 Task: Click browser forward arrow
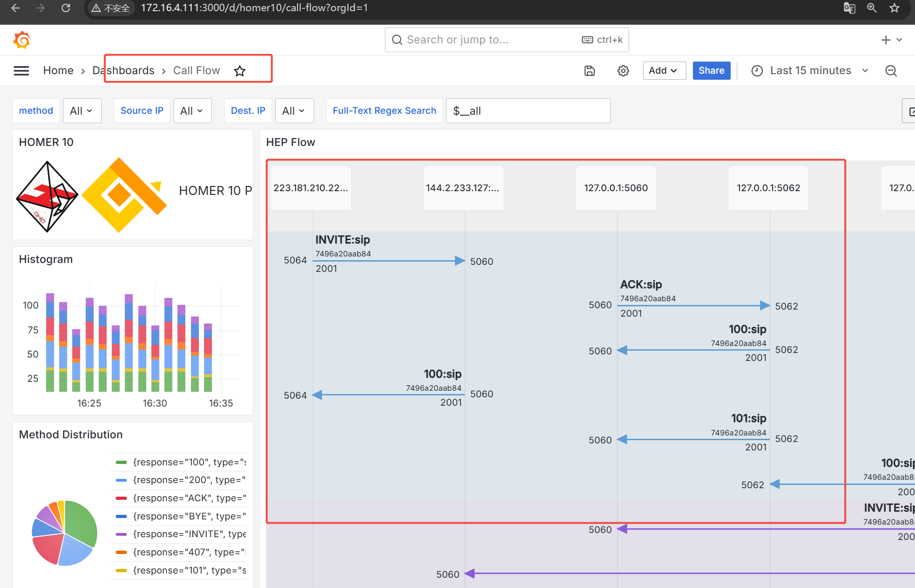coord(41,8)
